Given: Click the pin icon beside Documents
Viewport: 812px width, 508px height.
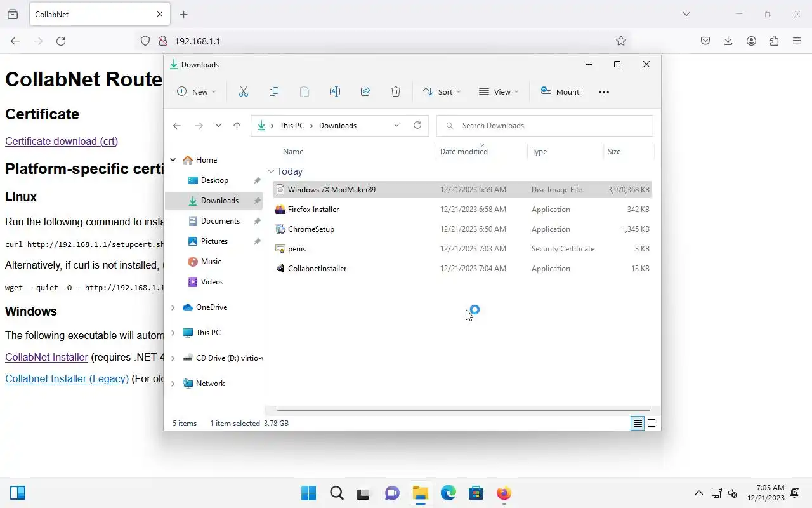Looking at the screenshot, I should click(x=257, y=221).
